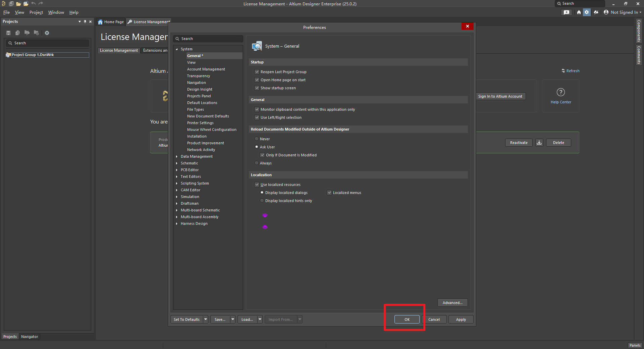The image size is (644, 349).
Task: Toggle Monitor clipboard content checkbox
Action: pyautogui.click(x=257, y=109)
